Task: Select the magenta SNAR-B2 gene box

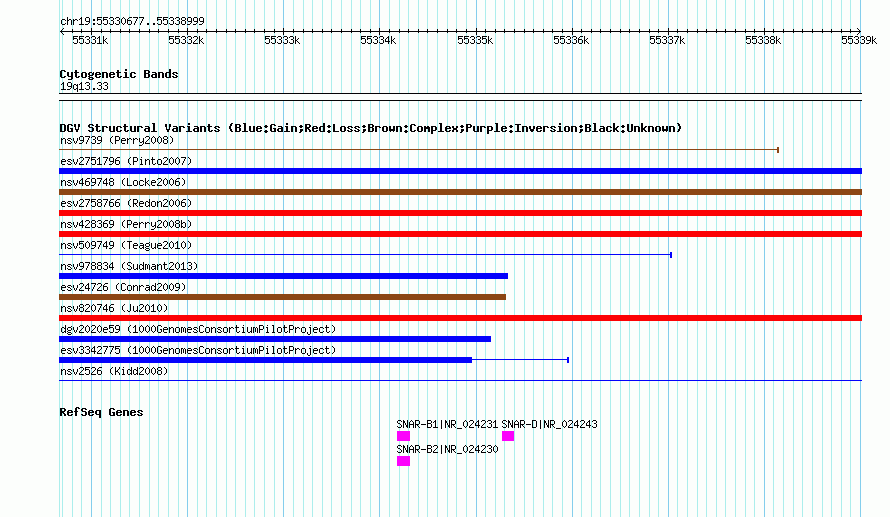Action: click(x=403, y=461)
